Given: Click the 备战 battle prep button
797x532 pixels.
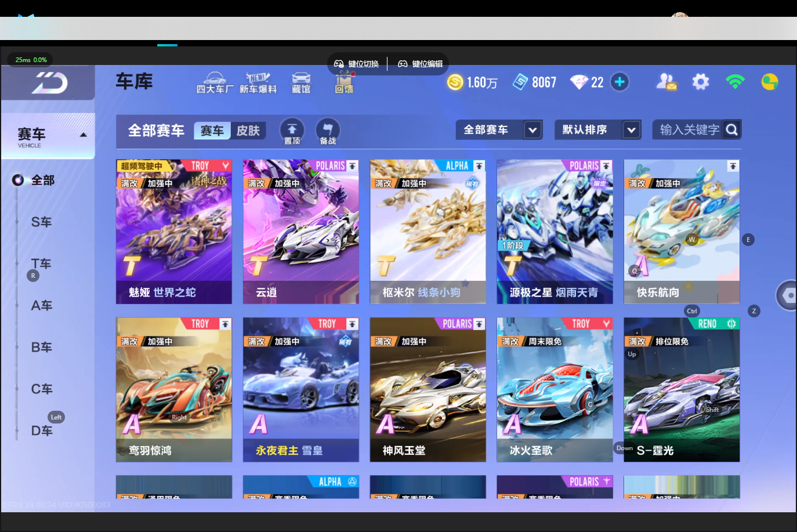Looking at the screenshot, I should [328, 131].
